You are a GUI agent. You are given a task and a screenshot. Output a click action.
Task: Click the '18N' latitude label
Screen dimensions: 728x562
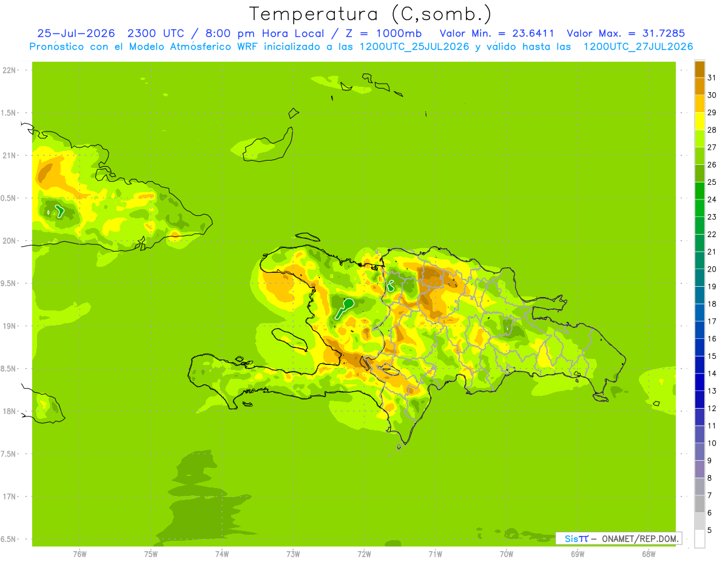[x=10, y=412]
